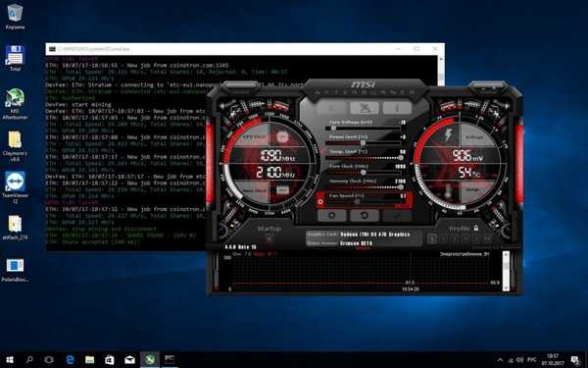Image resolution: width=588 pixels, height=368 pixels.
Task: Open the info button in Afterburner
Action: 397,108
